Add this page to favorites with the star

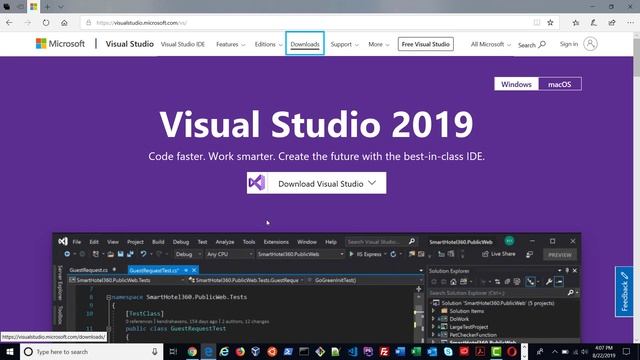point(550,23)
